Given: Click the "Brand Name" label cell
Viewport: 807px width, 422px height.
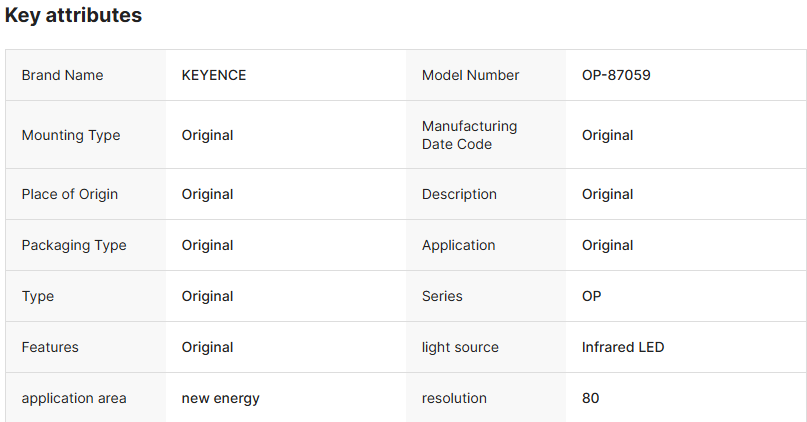Looking at the screenshot, I should coord(62,75).
